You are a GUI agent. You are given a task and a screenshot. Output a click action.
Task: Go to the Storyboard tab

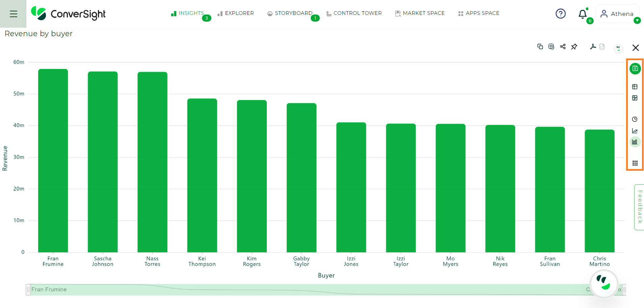point(290,13)
